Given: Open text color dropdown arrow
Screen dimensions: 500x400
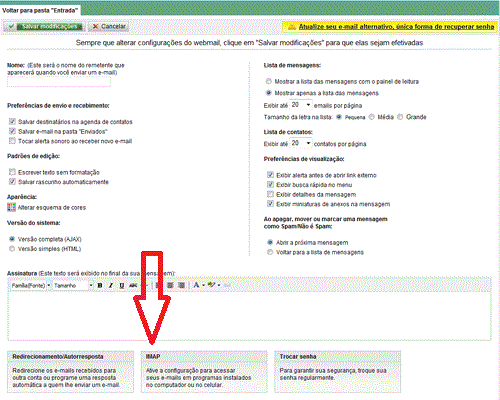Looking at the screenshot, I should pos(203,285).
